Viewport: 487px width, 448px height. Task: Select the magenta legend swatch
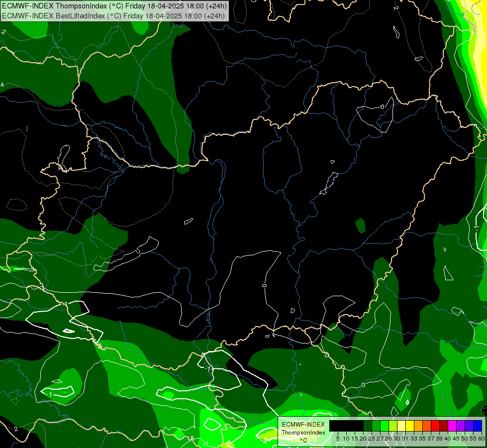click(x=452, y=426)
